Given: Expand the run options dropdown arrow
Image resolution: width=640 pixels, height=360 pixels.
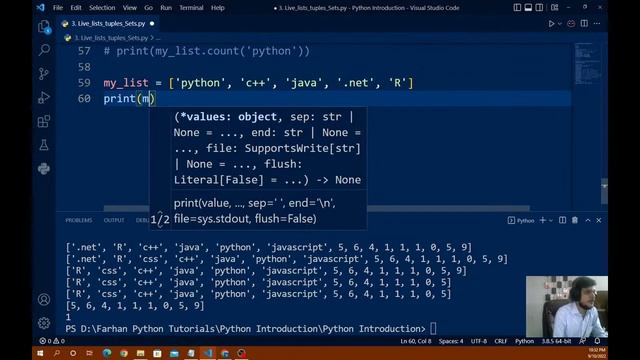Looking at the screenshot, I should pyautogui.click(x=560, y=24).
